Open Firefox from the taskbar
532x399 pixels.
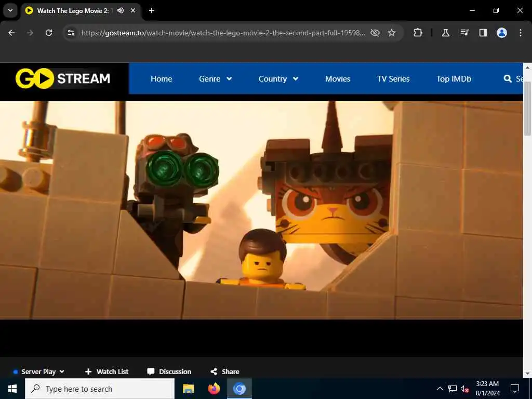tap(214, 389)
